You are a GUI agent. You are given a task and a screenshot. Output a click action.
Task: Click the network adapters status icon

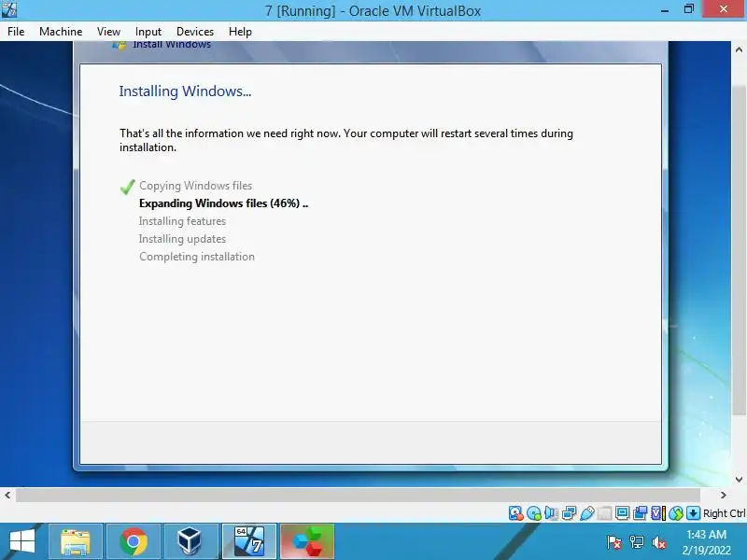569,512
